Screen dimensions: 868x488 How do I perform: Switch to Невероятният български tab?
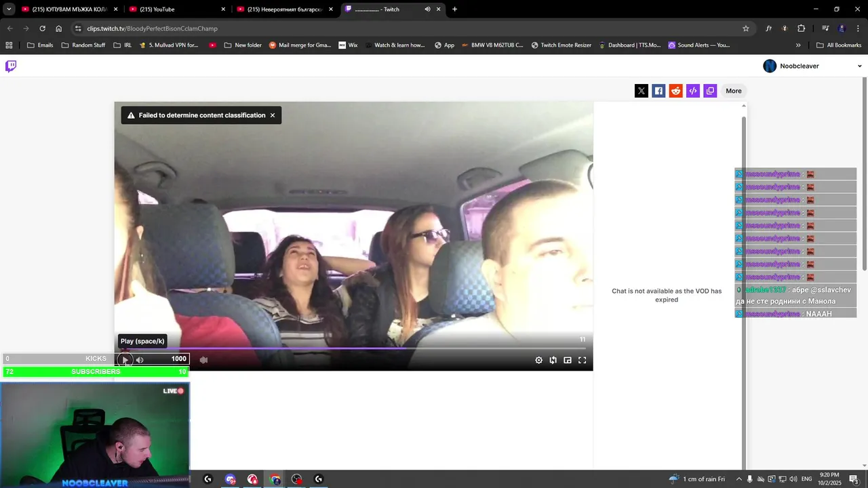pyautogui.click(x=283, y=9)
